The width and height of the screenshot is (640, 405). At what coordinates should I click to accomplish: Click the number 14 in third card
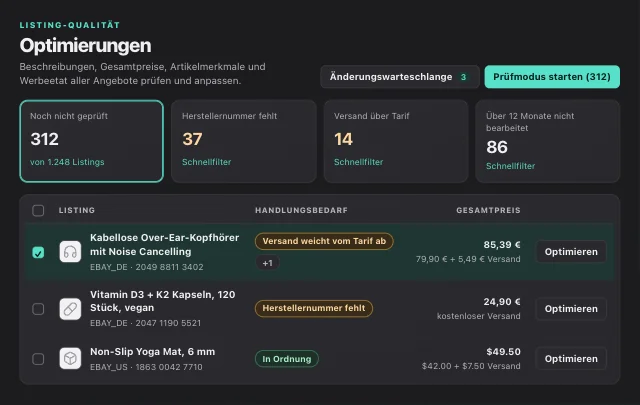[343, 139]
